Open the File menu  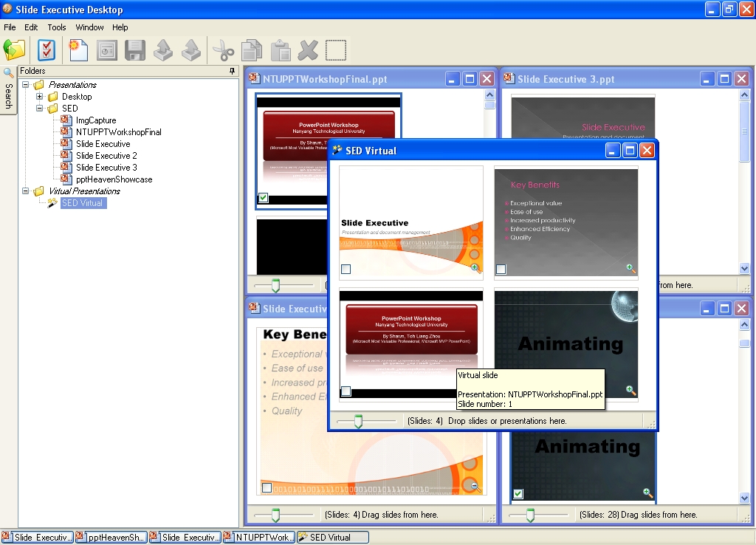tap(10, 27)
